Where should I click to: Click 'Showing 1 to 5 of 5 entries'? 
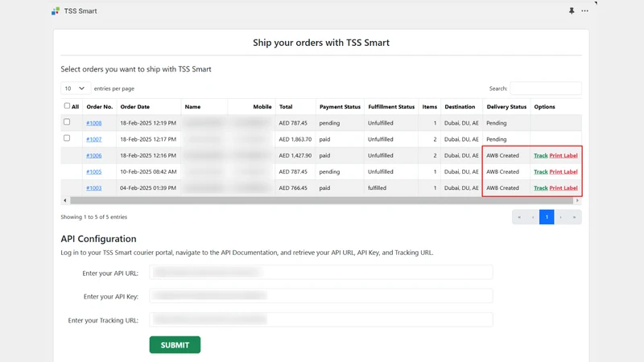[94, 217]
